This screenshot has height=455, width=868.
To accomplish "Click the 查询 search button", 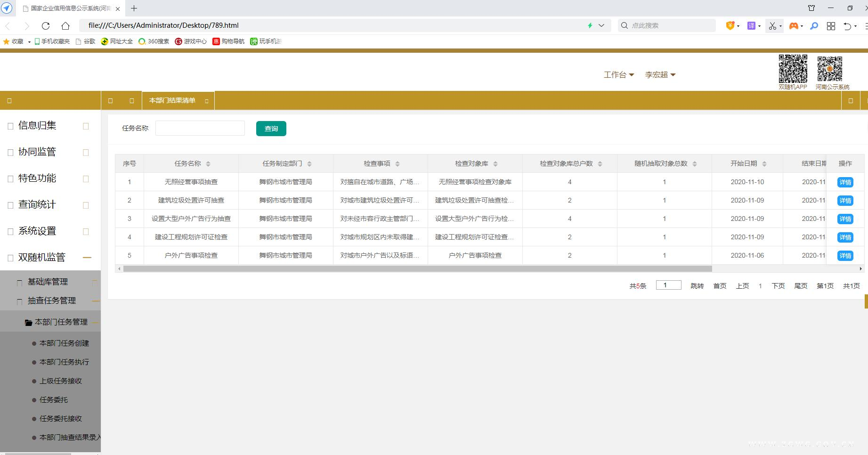I will pyautogui.click(x=271, y=129).
